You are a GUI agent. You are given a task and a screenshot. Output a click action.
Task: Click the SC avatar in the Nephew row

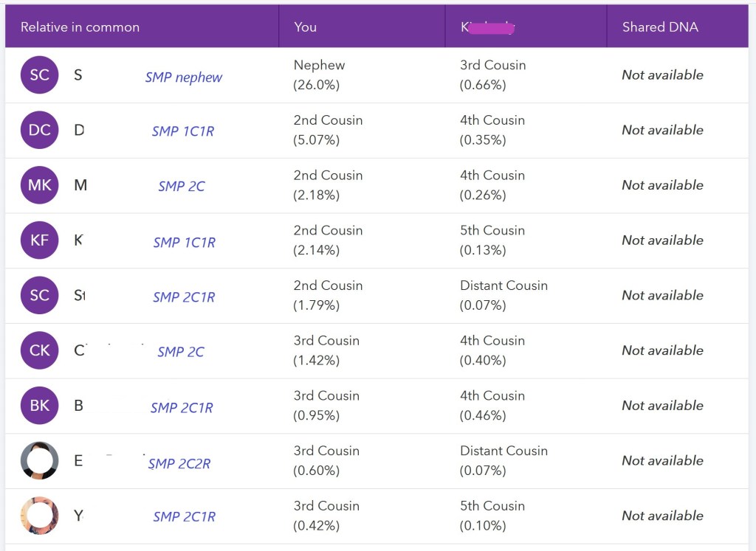[39, 75]
